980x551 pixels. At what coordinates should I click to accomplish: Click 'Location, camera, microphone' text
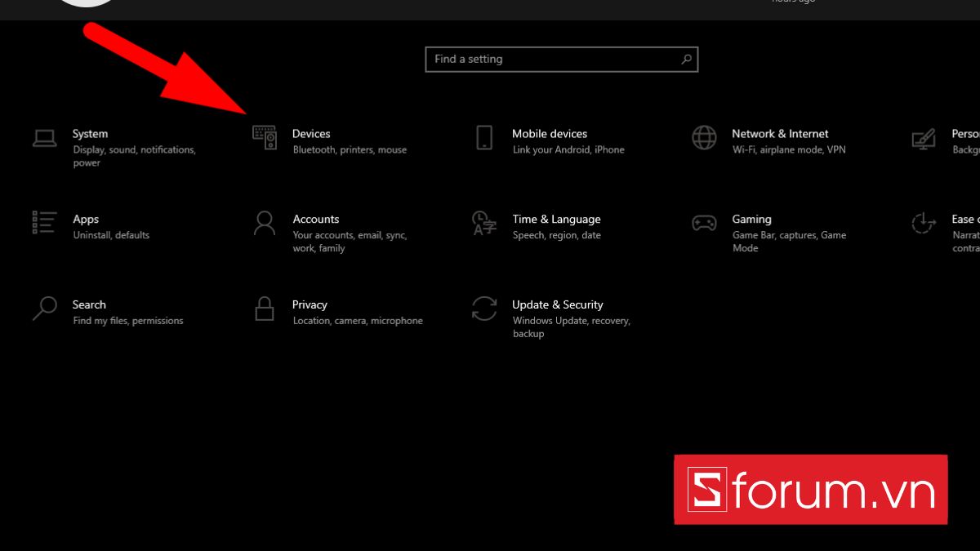click(358, 321)
